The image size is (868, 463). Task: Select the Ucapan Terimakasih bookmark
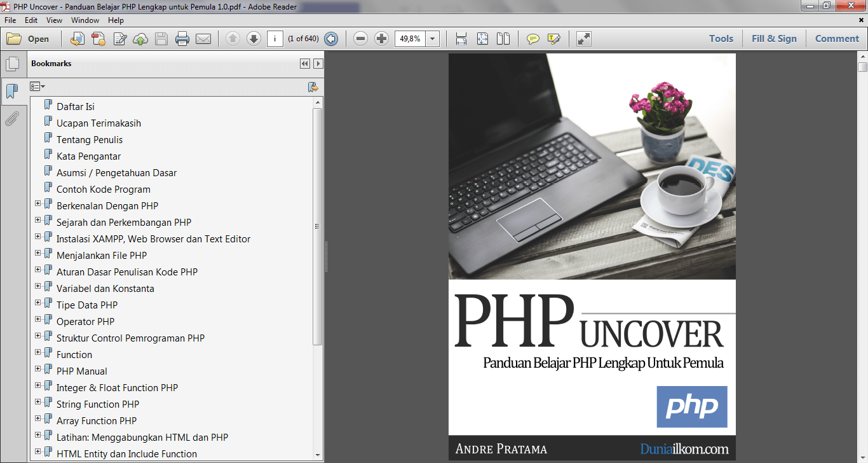pos(98,123)
